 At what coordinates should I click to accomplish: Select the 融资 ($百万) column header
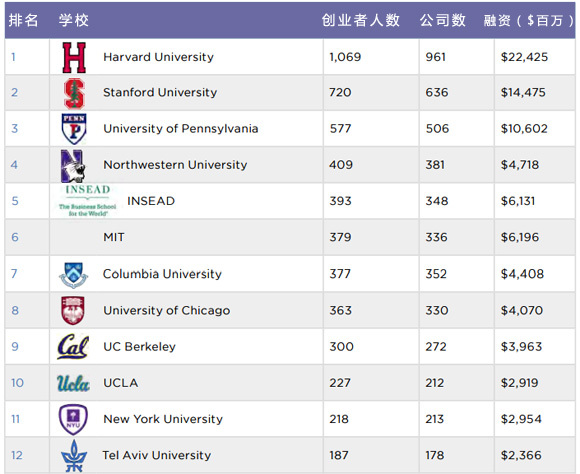point(529,20)
